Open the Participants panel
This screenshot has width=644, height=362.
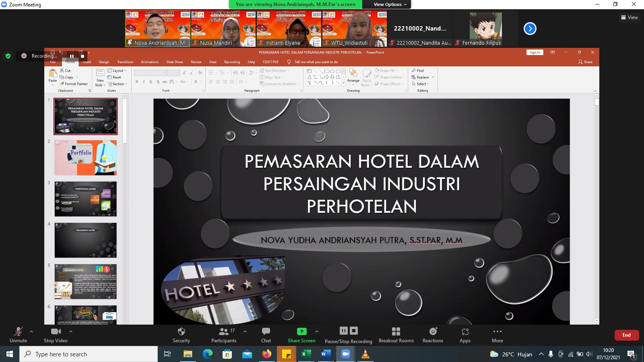click(x=224, y=335)
